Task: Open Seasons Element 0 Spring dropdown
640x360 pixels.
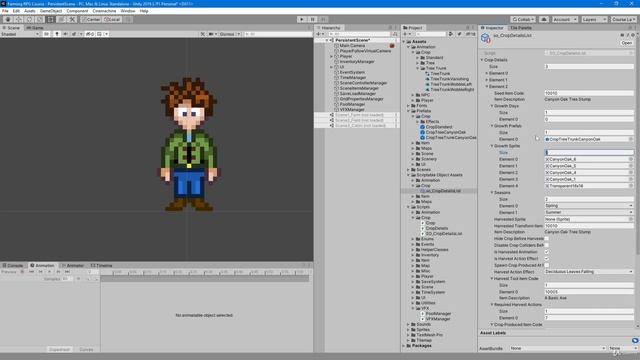Action: [589, 206]
